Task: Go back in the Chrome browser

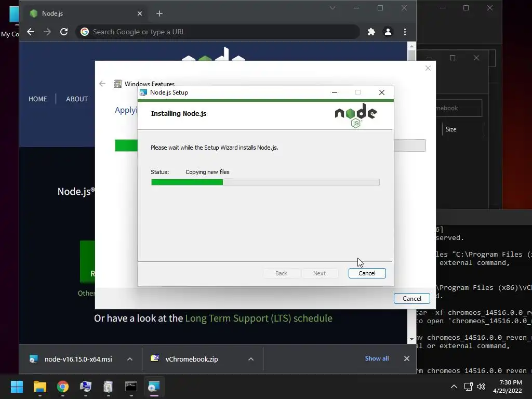Action: click(x=31, y=32)
